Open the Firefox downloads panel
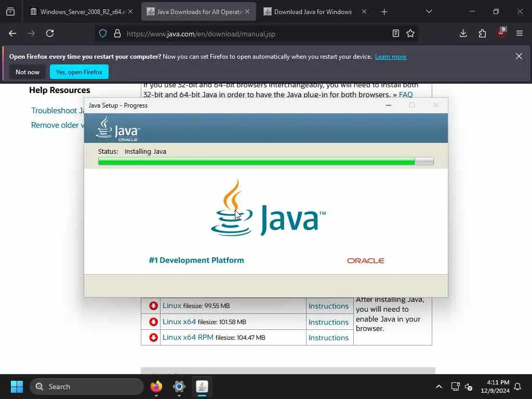This screenshot has width=532, height=399. tap(463, 33)
